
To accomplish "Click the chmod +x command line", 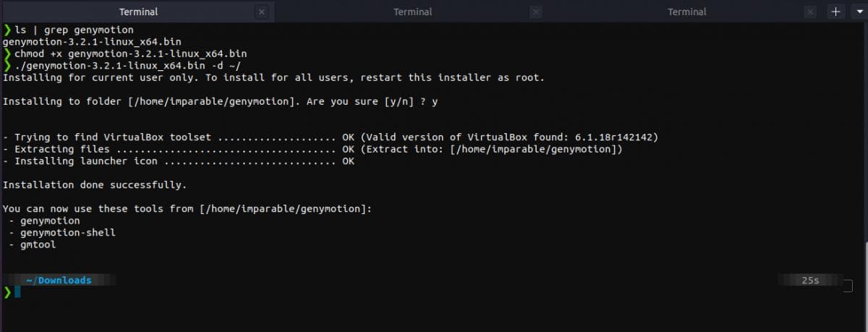I will click(x=130, y=54).
